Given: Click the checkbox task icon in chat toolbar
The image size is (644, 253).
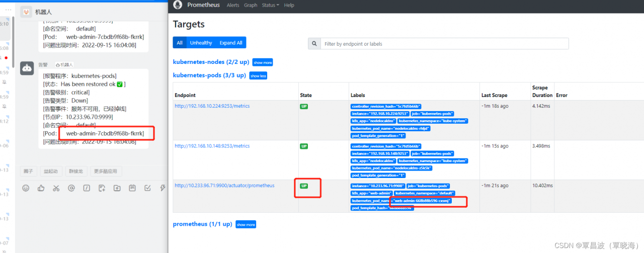Looking at the screenshot, I should tap(147, 188).
